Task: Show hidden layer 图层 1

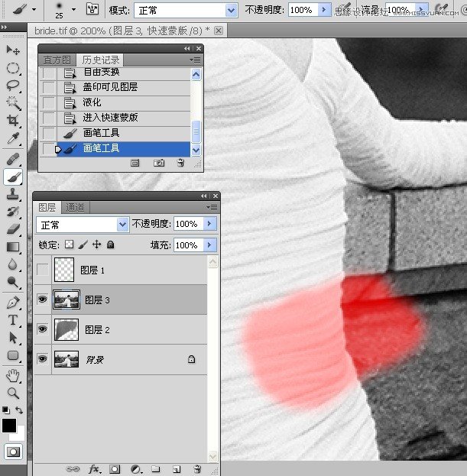Action: 43,270
